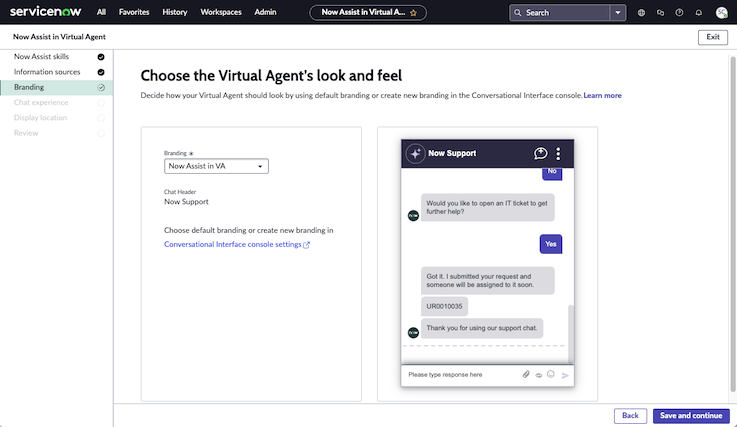Open the Workspaces menu
Screen dimensions: 737x427
pyautogui.click(x=221, y=12)
